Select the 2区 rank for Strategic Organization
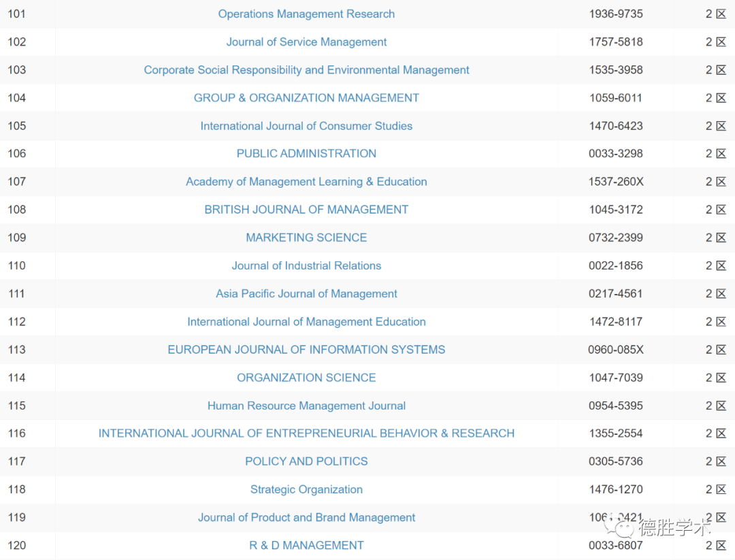This screenshot has width=735, height=560. (x=716, y=490)
